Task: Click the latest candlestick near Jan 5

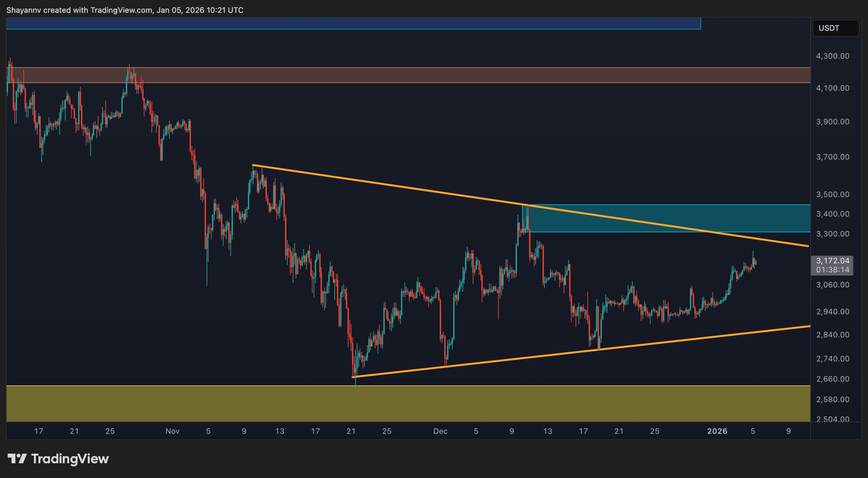Action: pos(755,262)
